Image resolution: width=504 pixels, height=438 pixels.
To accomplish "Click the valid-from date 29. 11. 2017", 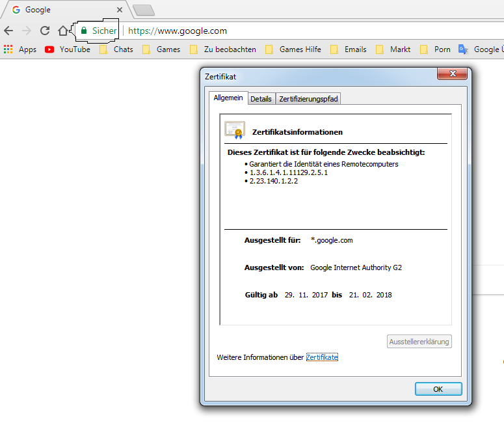I will point(306,295).
